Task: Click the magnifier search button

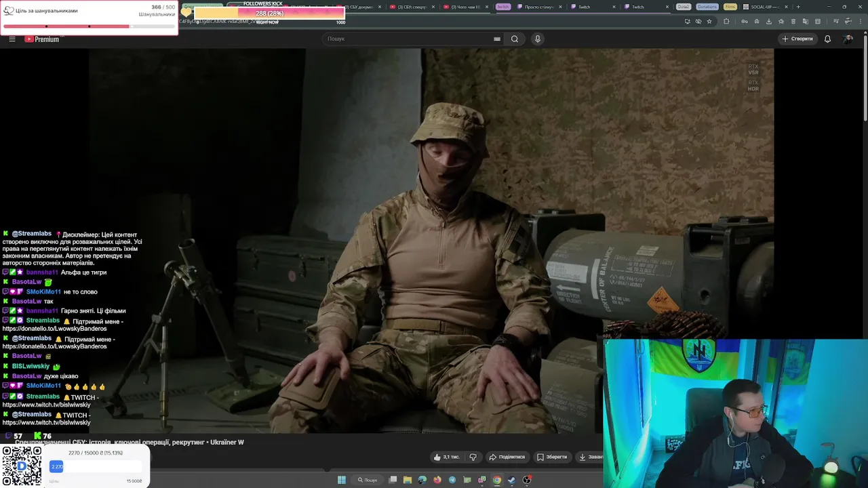Action: (515, 39)
